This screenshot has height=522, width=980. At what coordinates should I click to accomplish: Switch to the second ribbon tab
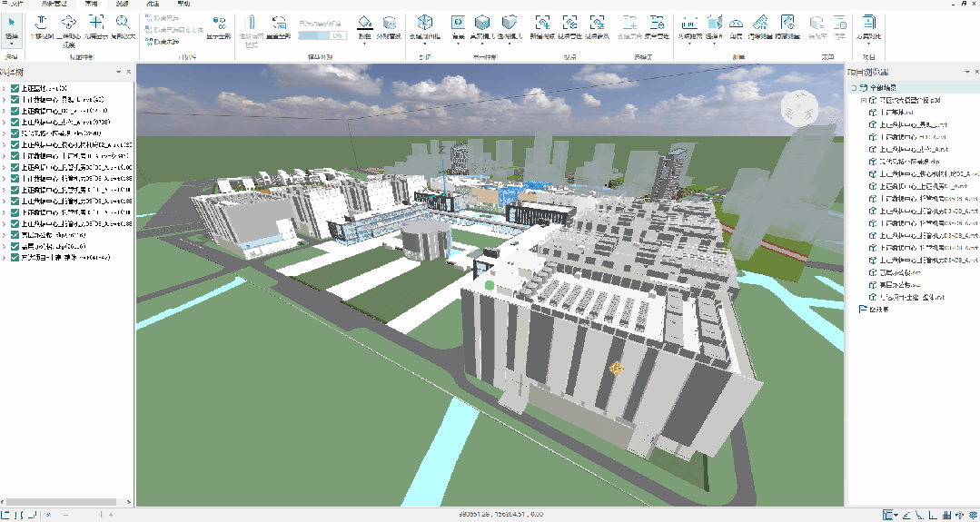click(54, 4)
